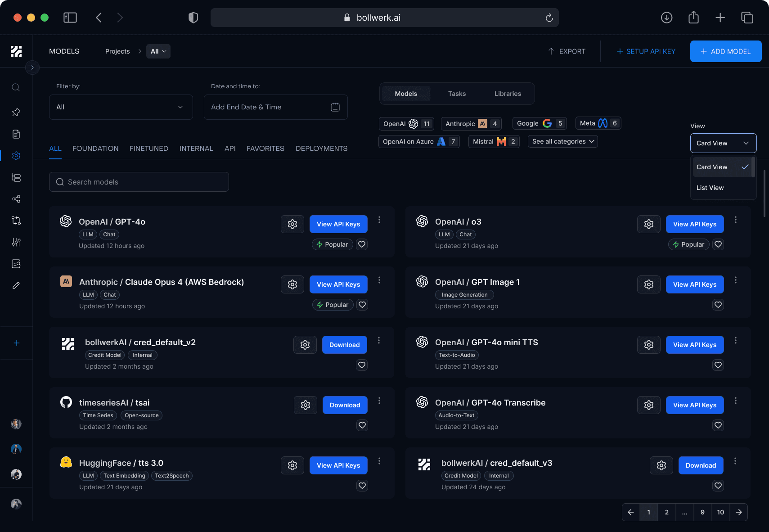Image resolution: width=769 pixels, height=532 pixels.
Task: Toggle the browser sidebar icon
Action: (70, 18)
